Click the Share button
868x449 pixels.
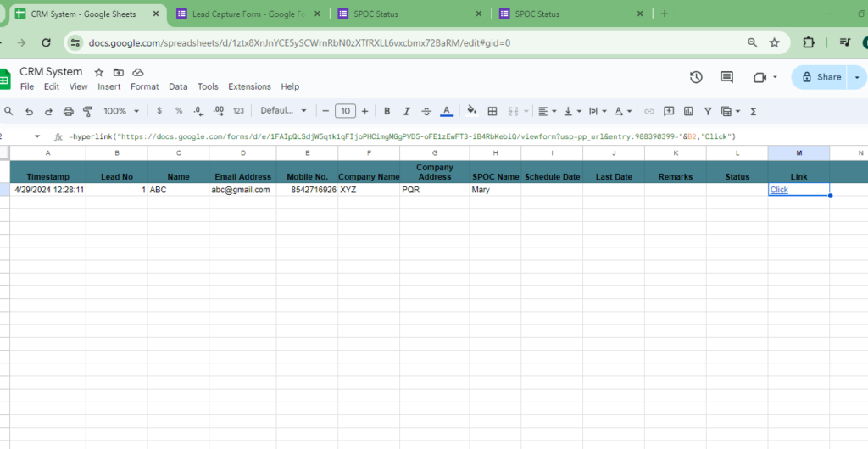[x=821, y=77]
